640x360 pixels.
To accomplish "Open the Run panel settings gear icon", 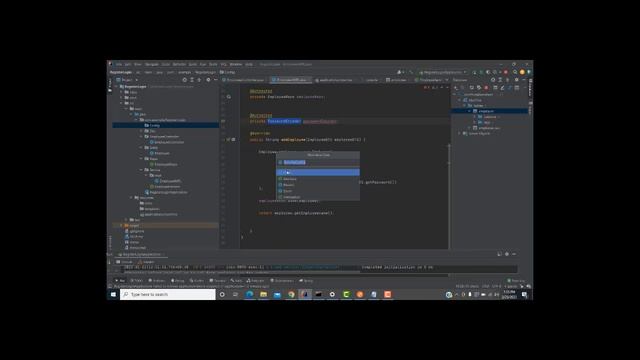I will [507, 254].
